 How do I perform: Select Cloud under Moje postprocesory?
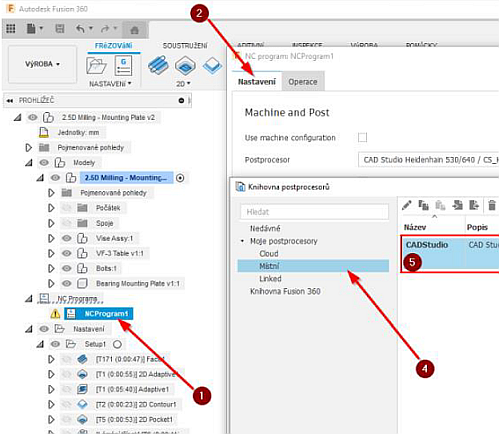coord(269,254)
